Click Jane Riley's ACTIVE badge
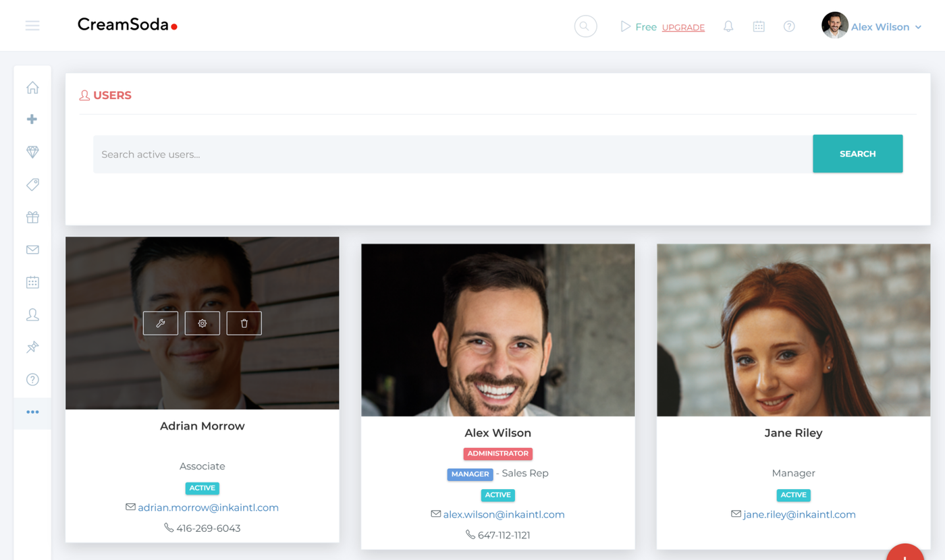The image size is (945, 560). pos(794,495)
